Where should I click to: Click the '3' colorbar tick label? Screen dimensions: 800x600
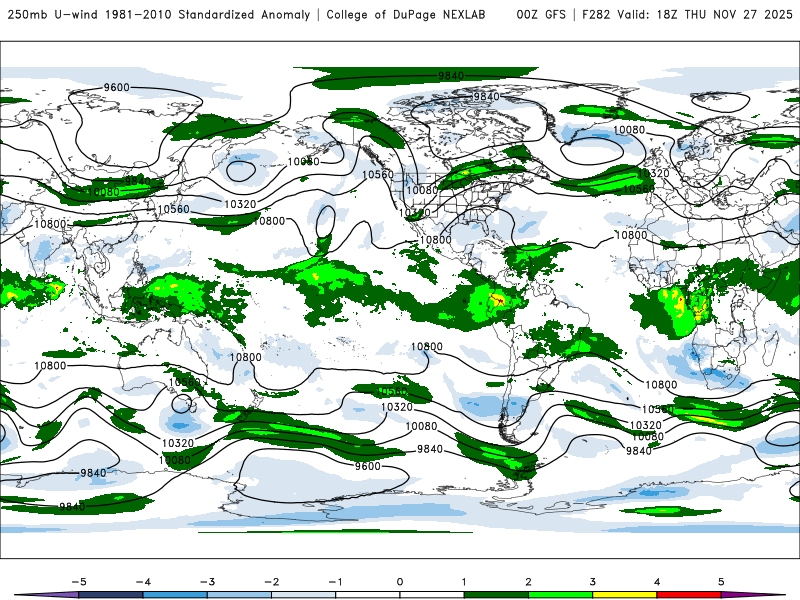pyautogui.click(x=593, y=582)
